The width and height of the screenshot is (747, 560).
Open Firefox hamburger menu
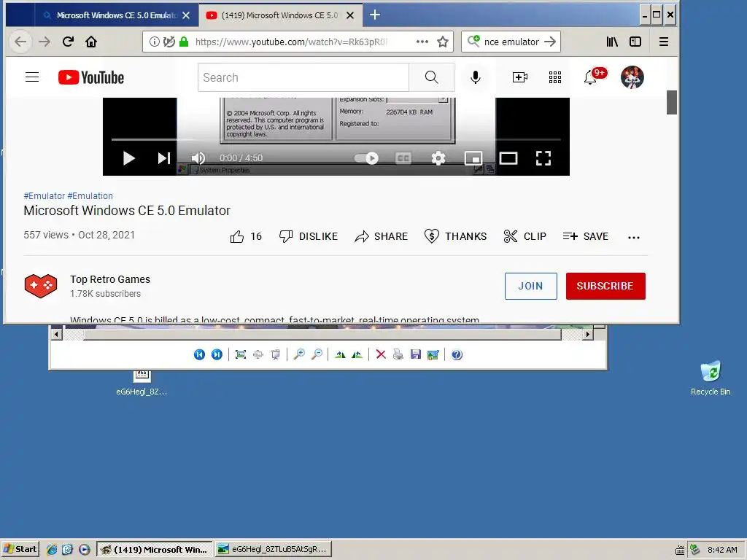pos(664,42)
